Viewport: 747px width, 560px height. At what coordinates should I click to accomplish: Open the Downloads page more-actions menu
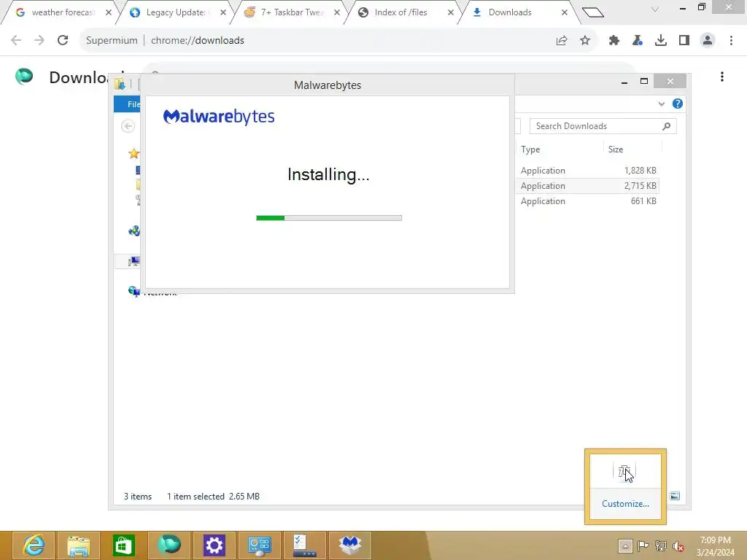[722, 77]
